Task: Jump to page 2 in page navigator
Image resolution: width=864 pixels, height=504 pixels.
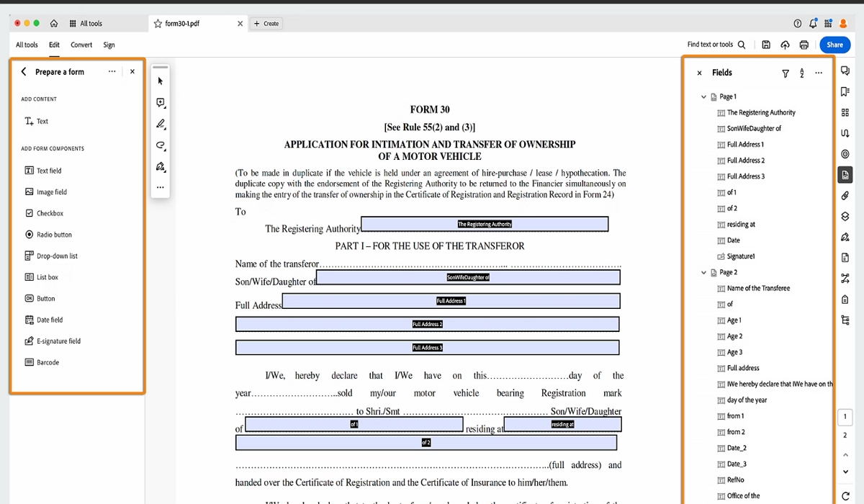Action: pos(845,435)
